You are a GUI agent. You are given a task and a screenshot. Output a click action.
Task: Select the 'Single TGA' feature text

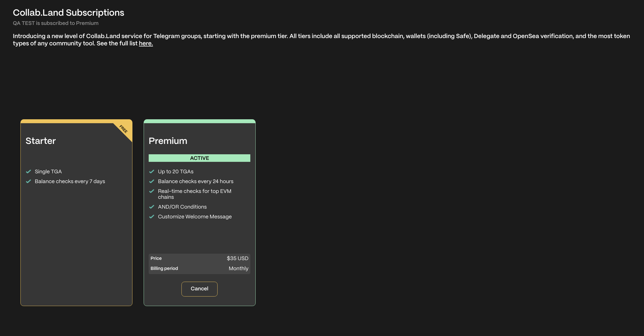point(48,171)
